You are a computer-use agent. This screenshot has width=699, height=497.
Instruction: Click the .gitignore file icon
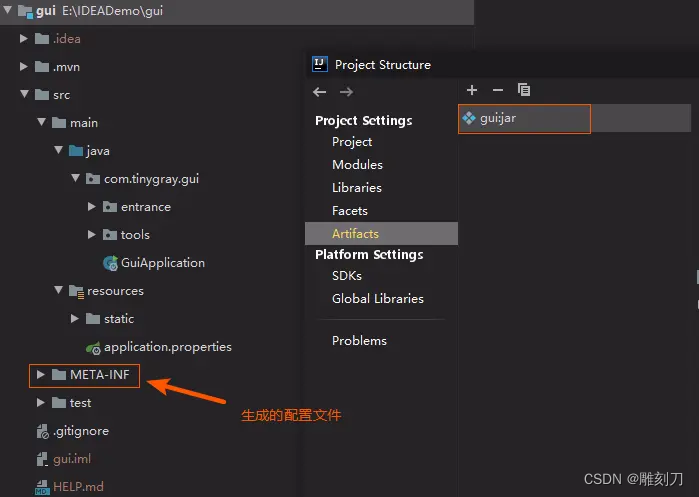click(42, 431)
